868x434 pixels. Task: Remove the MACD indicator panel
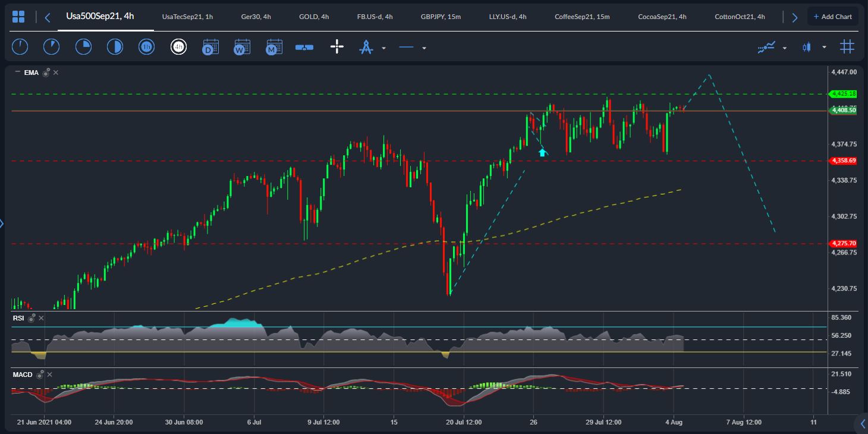tap(49, 375)
